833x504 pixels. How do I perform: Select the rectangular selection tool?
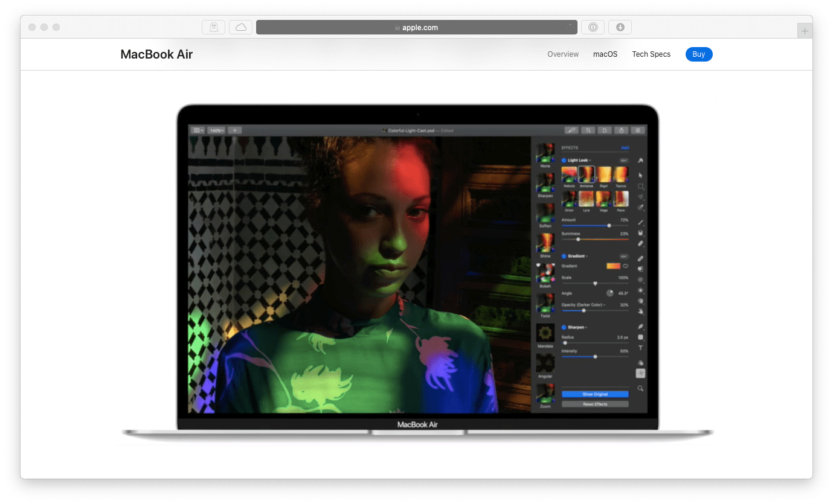coord(640,186)
